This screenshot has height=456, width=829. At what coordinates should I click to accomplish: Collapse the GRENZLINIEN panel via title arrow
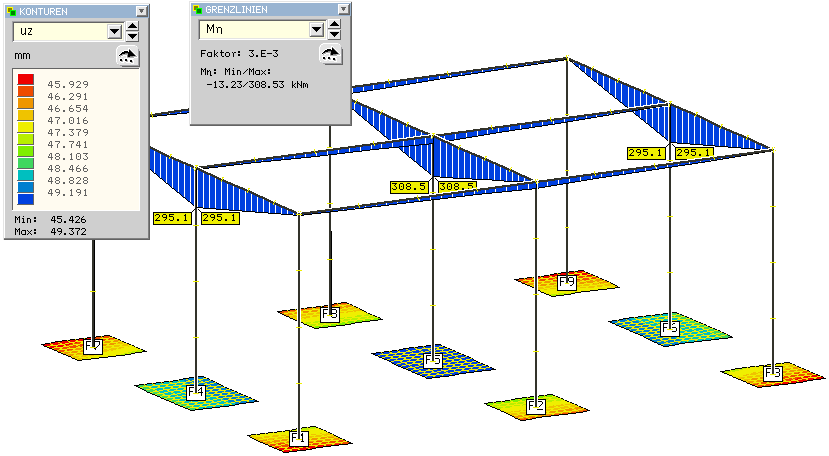[343, 8]
